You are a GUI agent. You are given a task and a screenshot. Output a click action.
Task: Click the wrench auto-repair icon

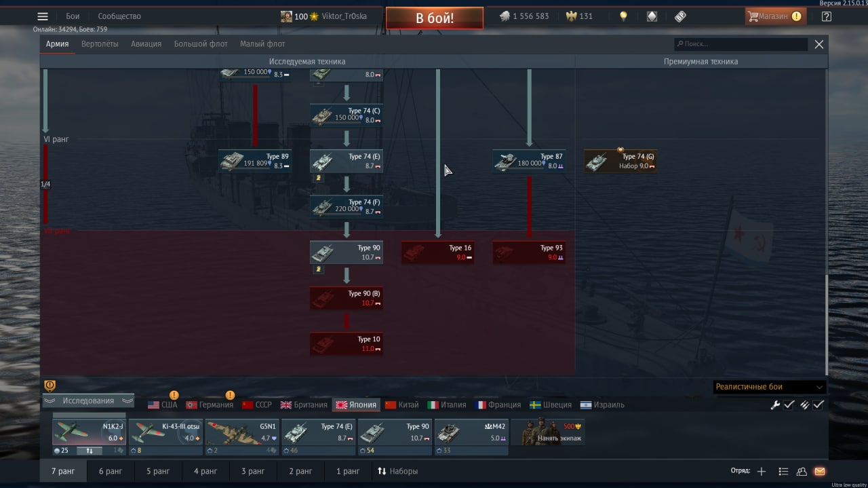coord(775,405)
